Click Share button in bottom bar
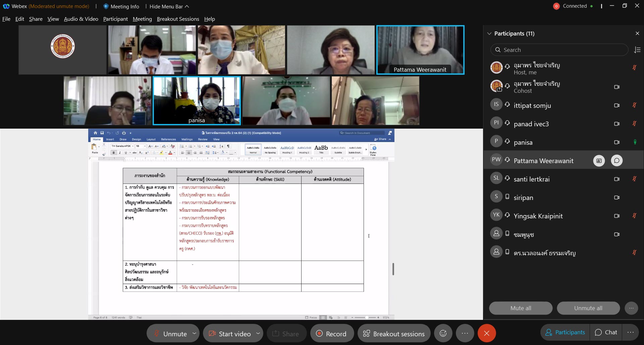This screenshot has width=644, height=345. (286, 334)
